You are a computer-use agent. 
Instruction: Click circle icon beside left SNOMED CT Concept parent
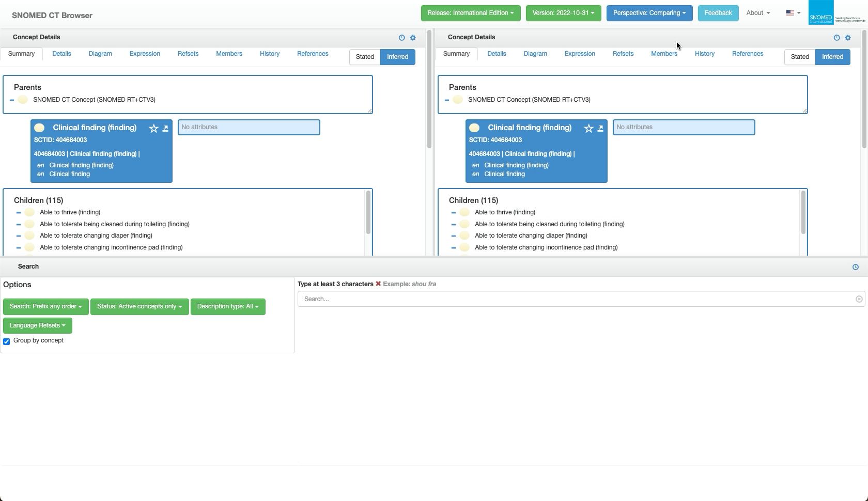click(23, 100)
